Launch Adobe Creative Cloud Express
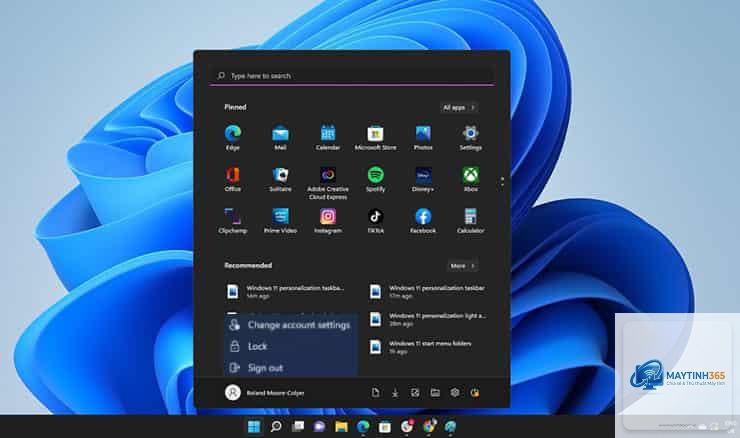The height and width of the screenshot is (438, 740). click(x=328, y=183)
